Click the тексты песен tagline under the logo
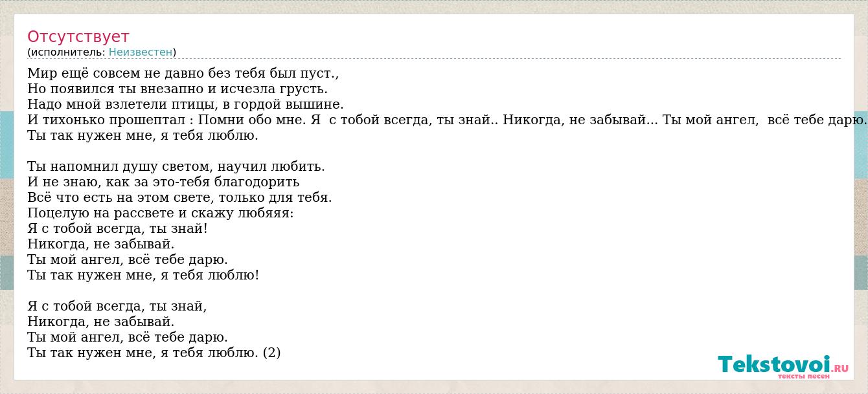This screenshot has height=394, width=868. click(803, 376)
